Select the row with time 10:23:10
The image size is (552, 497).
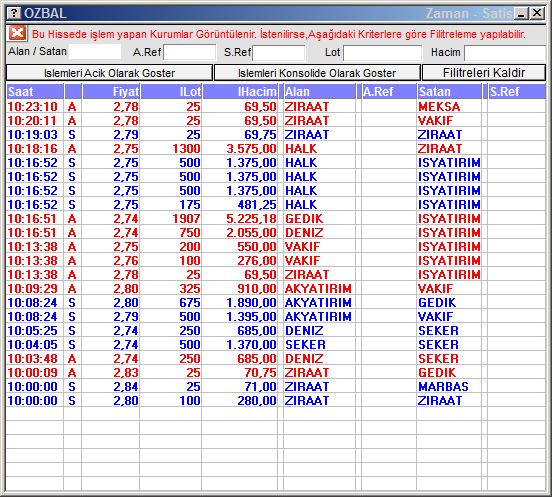click(276, 106)
